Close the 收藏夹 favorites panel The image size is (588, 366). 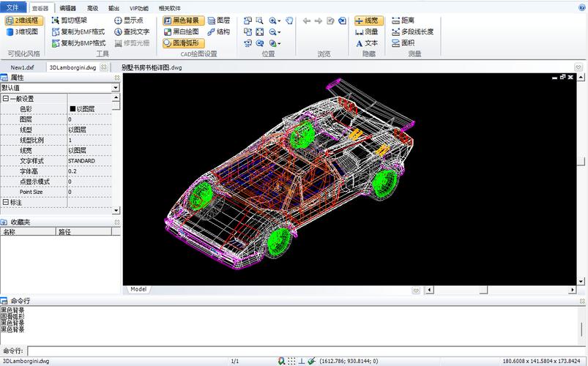point(117,222)
